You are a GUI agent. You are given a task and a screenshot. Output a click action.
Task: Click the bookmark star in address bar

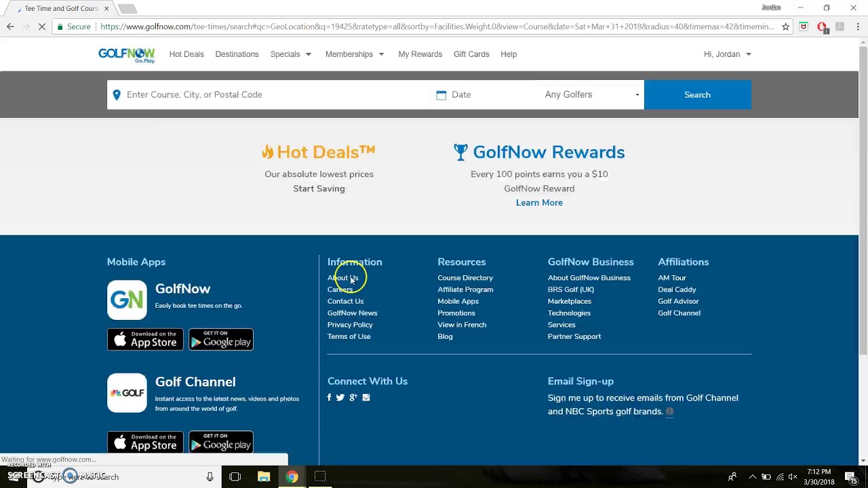[x=785, y=26]
